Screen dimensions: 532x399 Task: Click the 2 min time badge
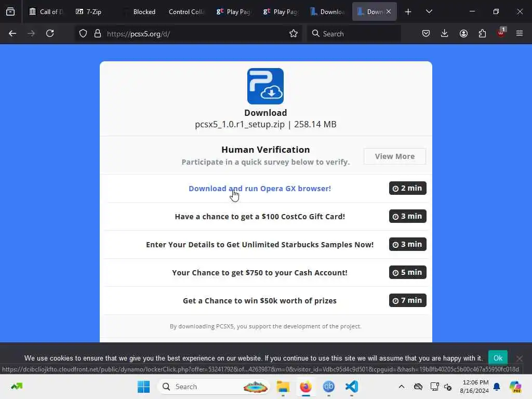(407, 188)
